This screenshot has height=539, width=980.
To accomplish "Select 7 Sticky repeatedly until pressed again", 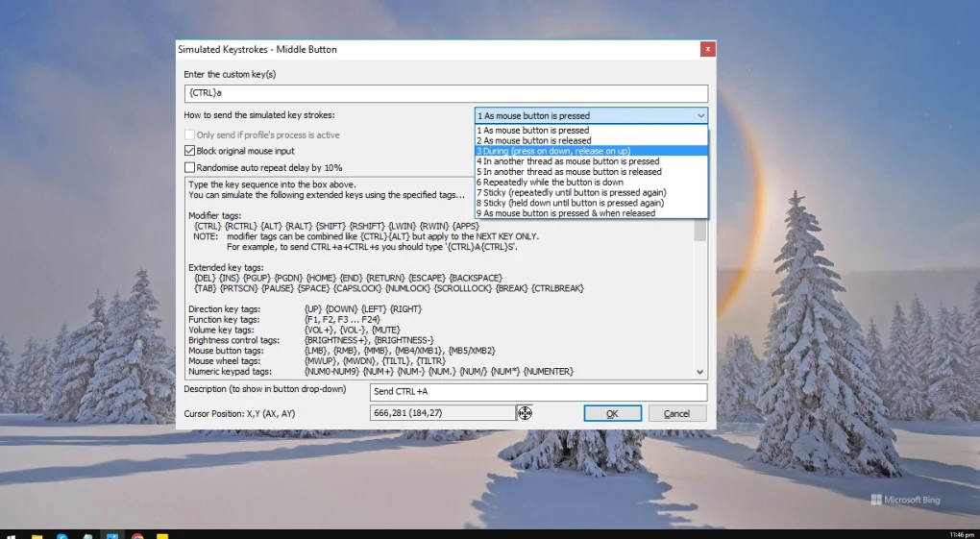I will 591,192.
